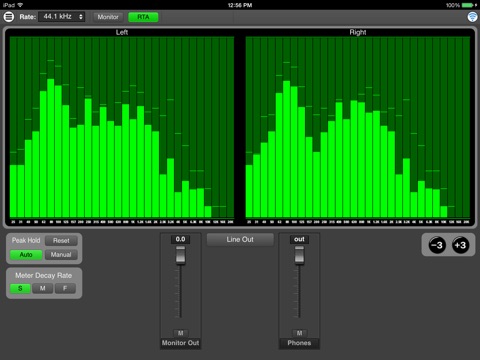
Task: Click the Phones fader handle
Action: point(299,255)
